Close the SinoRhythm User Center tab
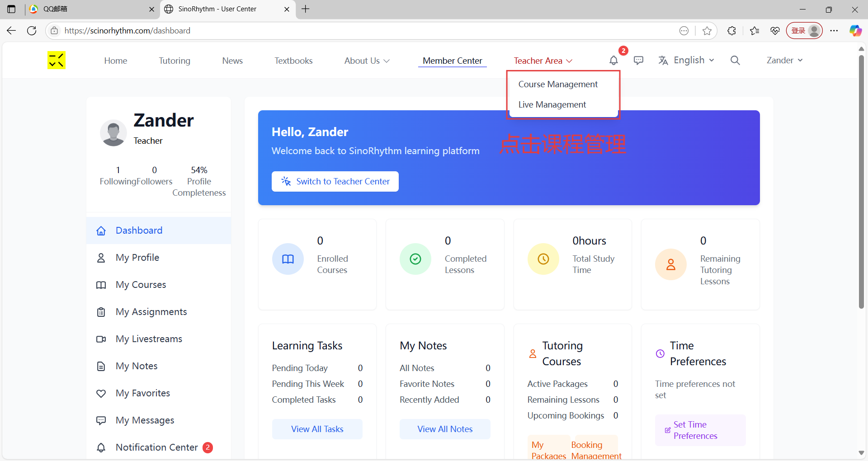The image size is (868, 461). tap(287, 9)
